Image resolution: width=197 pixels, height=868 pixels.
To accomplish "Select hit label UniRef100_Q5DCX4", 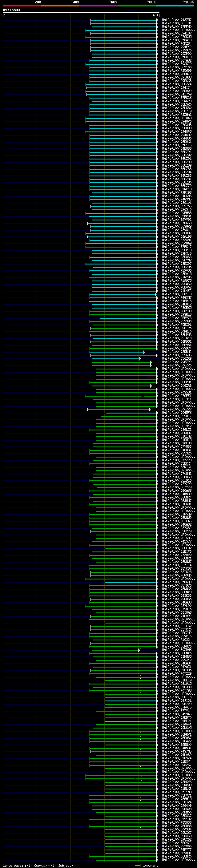I will 176,464.
